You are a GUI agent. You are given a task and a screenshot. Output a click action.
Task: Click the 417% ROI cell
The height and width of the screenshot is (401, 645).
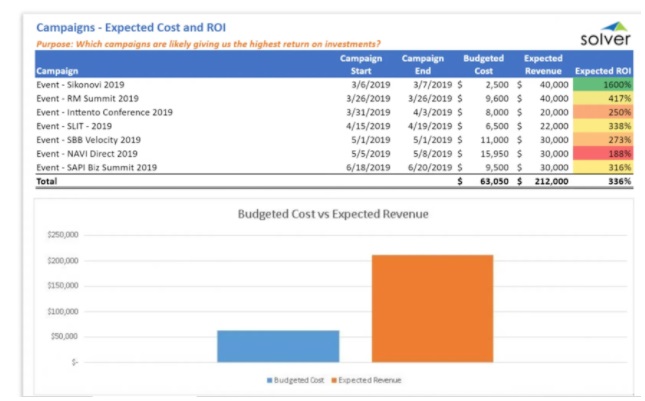click(x=603, y=99)
